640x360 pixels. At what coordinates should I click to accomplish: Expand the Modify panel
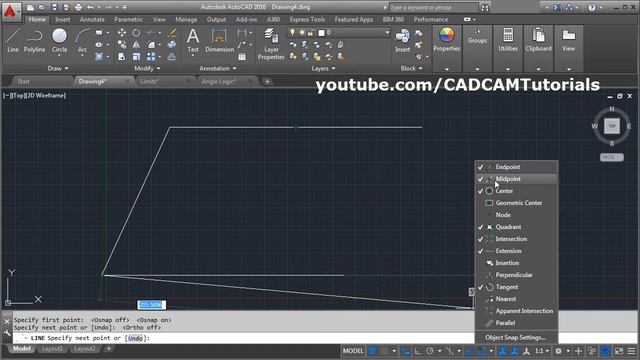tap(147, 69)
